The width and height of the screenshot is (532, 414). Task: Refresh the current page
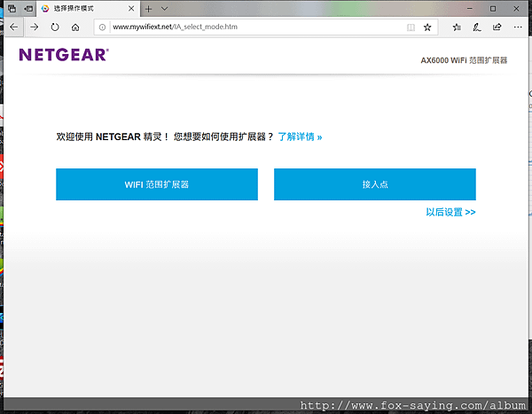55,27
